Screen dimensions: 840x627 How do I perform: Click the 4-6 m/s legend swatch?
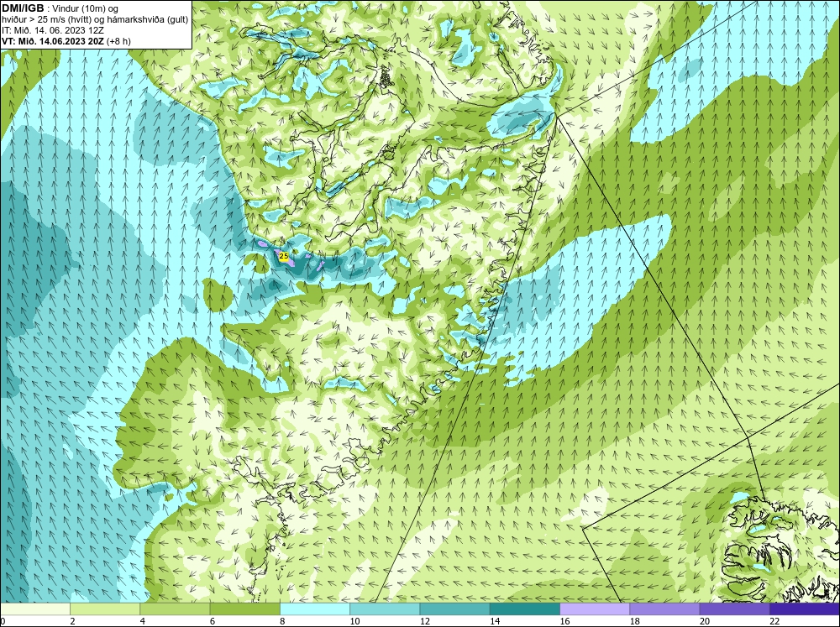click(x=175, y=609)
